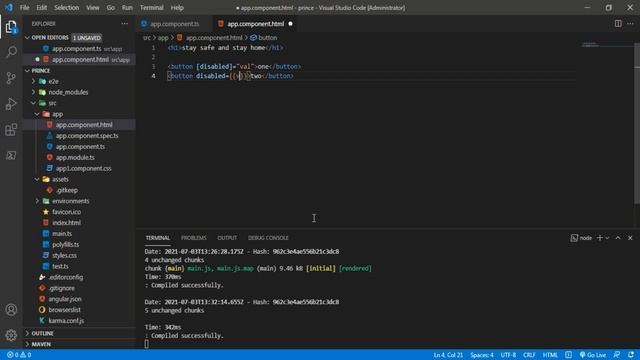Open the Go menu
Viewport: 640px width, 360px height.
110,7
